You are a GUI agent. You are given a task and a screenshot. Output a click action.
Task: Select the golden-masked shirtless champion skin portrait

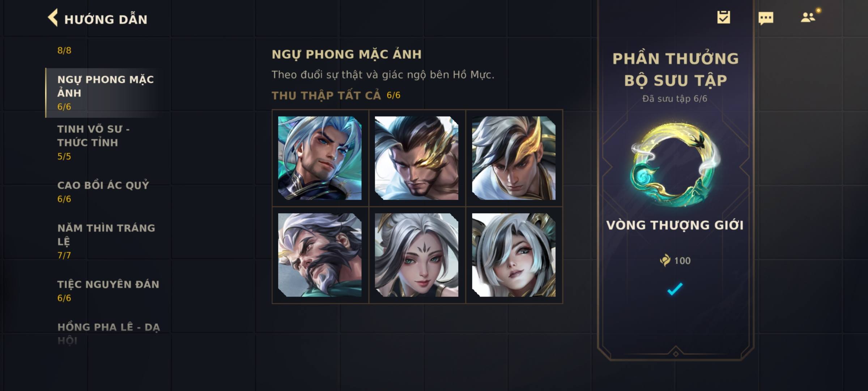[x=417, y=158]
